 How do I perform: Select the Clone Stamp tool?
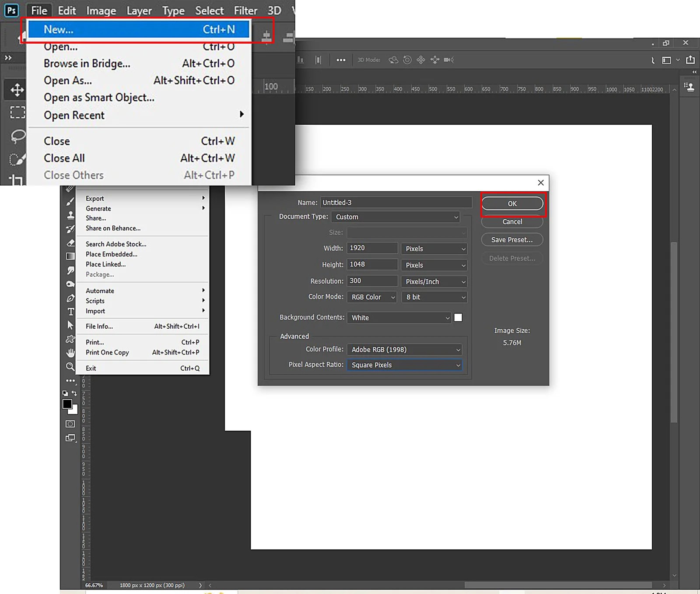[x=70, y=215]
